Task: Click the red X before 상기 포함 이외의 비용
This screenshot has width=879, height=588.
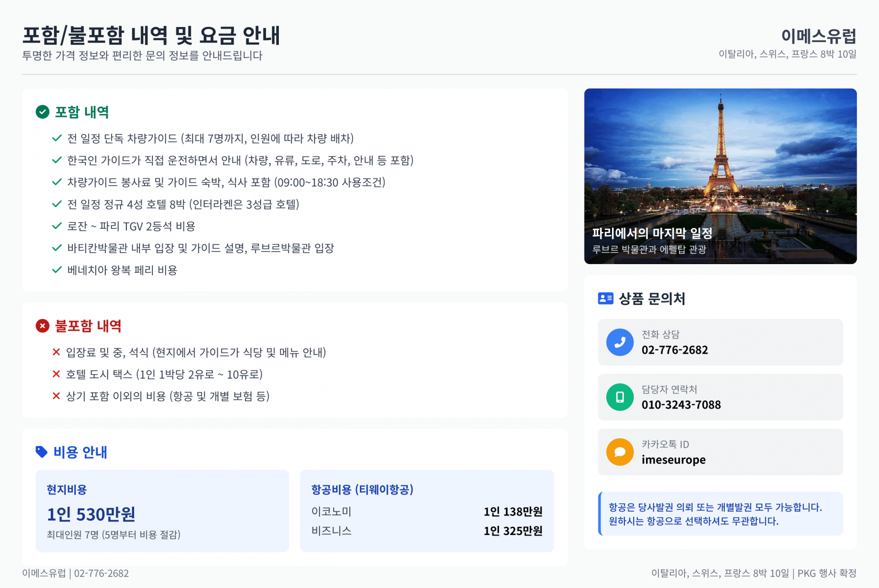Action: 56,396
